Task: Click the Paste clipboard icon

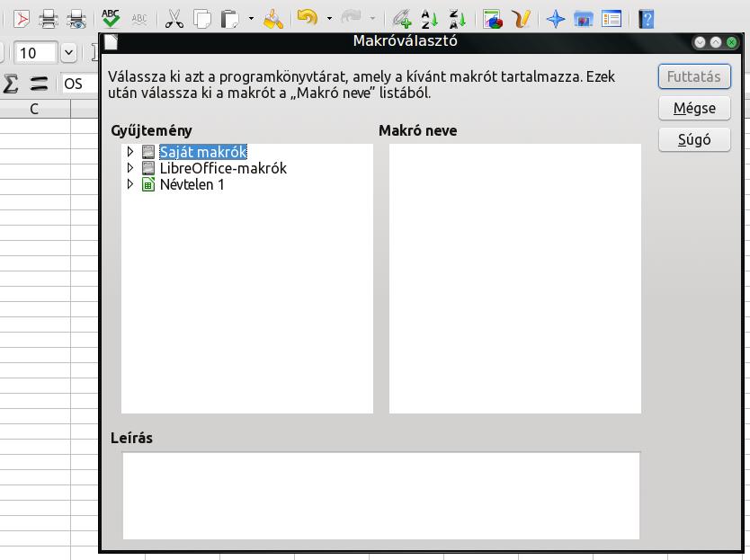Action: coord(230,19)
